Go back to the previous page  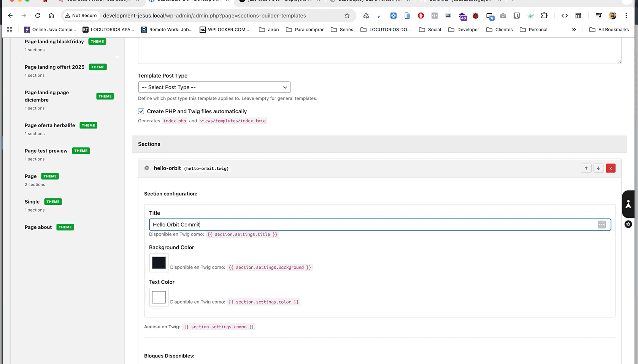point(10,16)
